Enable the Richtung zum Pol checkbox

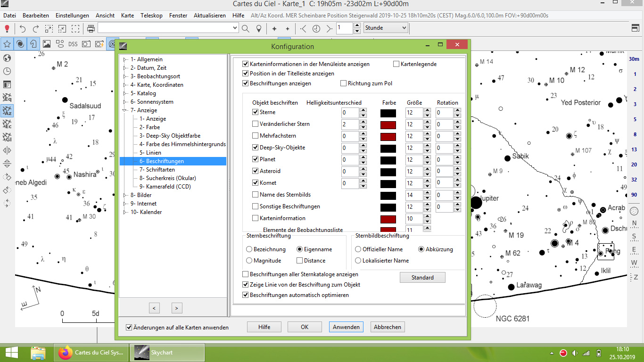(x=343, y=83)
